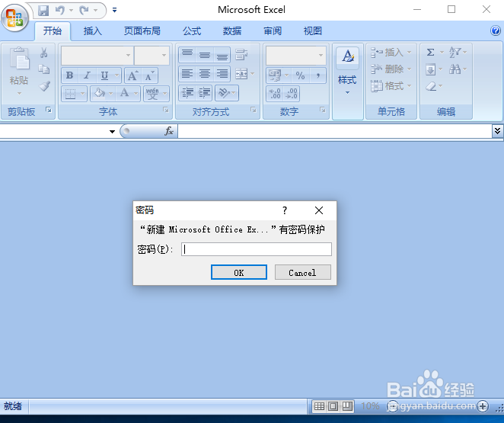This screenshot has width=504, height=423.
Task: Switch to the 审阅 tab
Action: pyautogui.click(x=273, y=31)
